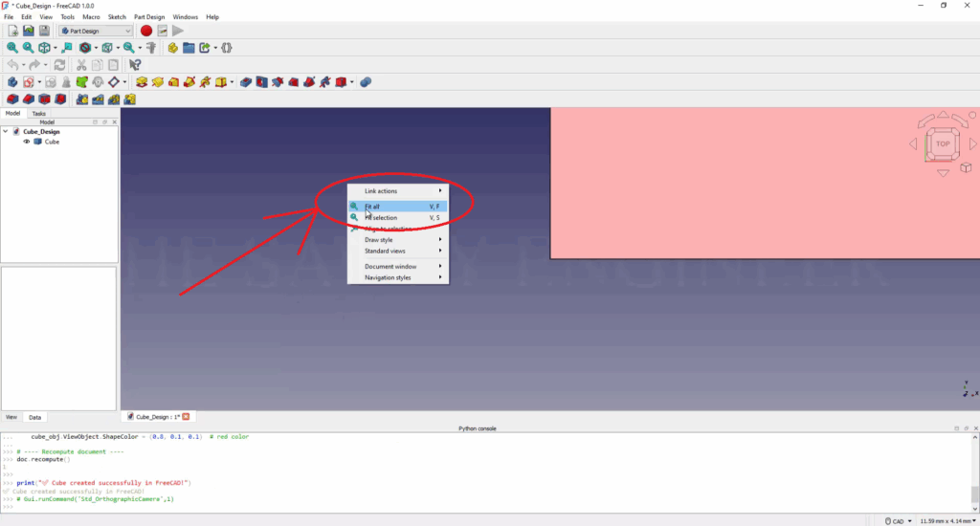The height and width of the screenshot is (526, 980).
Task: Open the CAD navigation style dropdown
Action: point(899,521)
